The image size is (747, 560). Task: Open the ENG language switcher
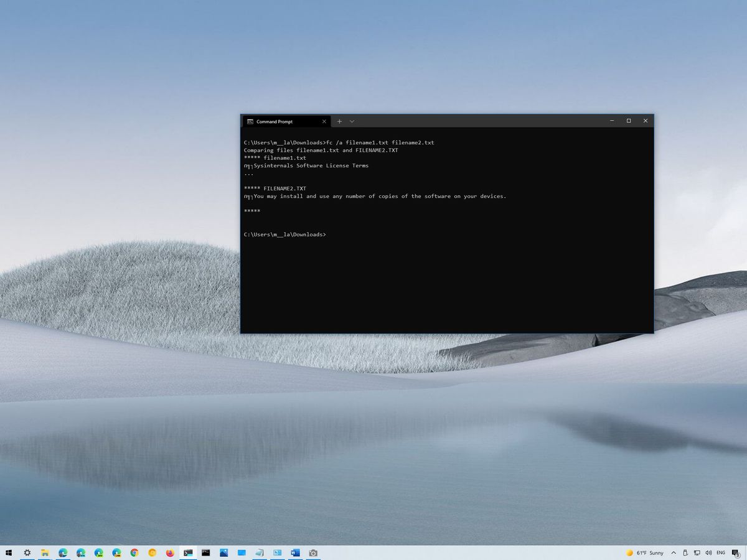point(721,553)
